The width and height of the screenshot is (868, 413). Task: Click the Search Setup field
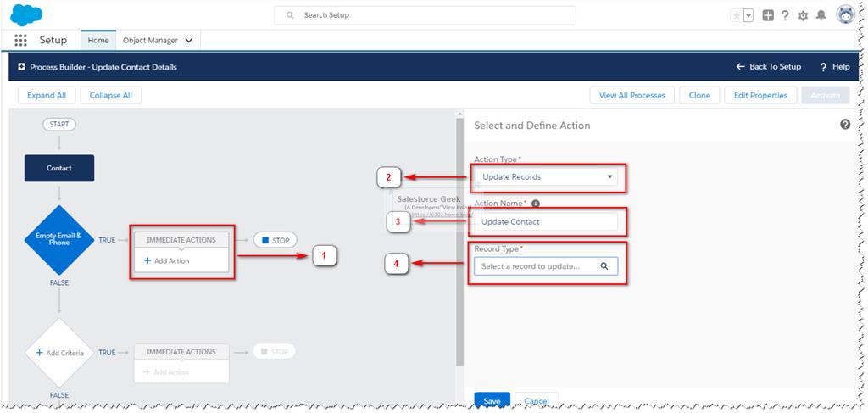tap(426, 15)
